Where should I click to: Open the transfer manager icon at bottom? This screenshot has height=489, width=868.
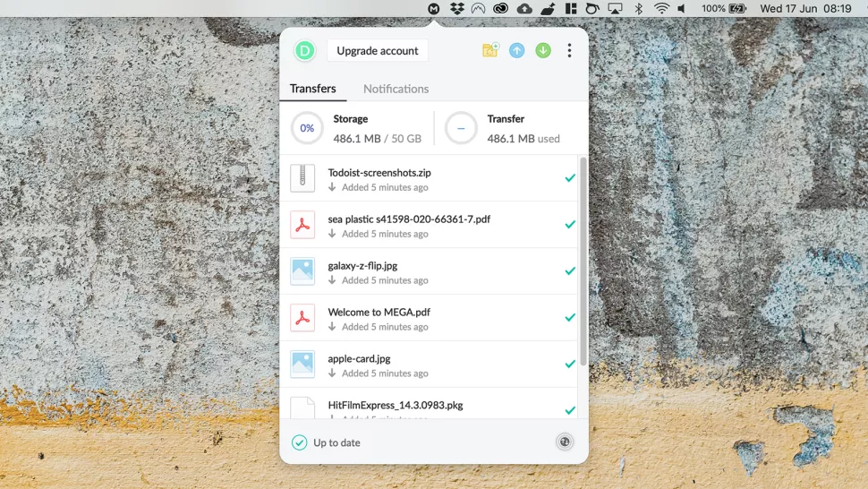tap(565, 442)
